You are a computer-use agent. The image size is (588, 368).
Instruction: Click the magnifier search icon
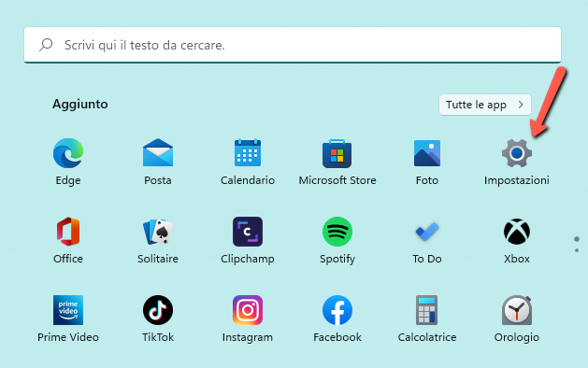click(x=46, y=45)
